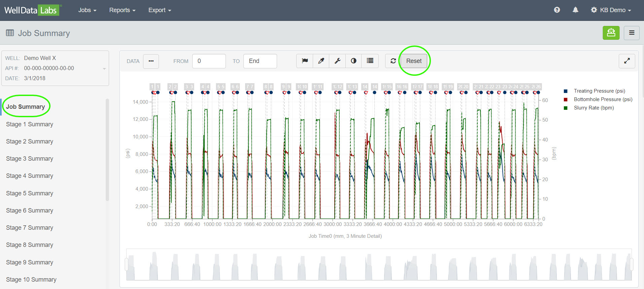644x289 pixels.
Task: Toggle Slurry Rate series in legend
Action: (594, 108)
